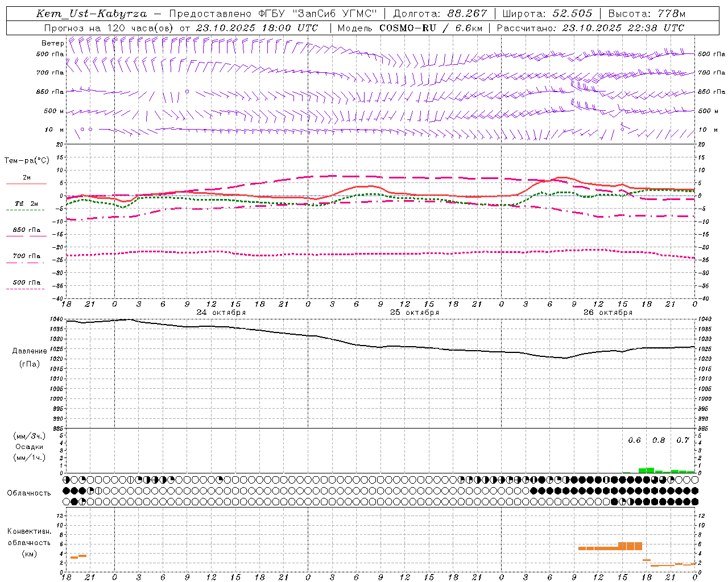The width and height of the screenshot is (728, 582).
Task: Click the "Облачность" cloud cover label
Action: pyautogui.click(x=29, y=493)
